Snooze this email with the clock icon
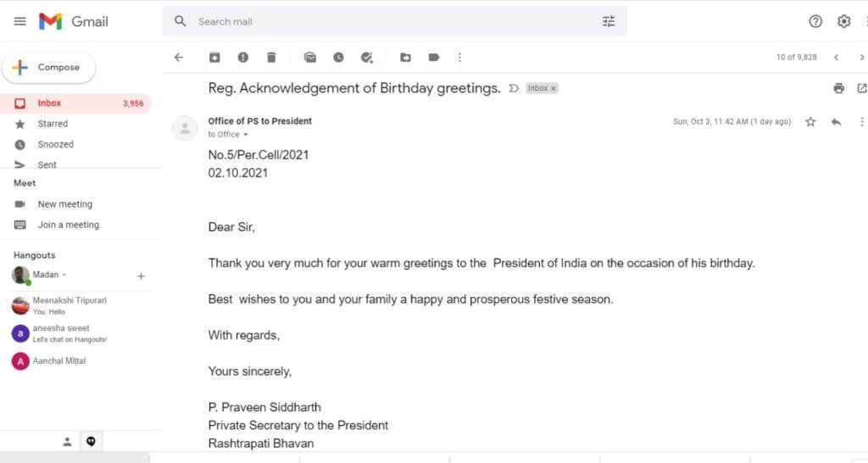 [x=338, y=57]
